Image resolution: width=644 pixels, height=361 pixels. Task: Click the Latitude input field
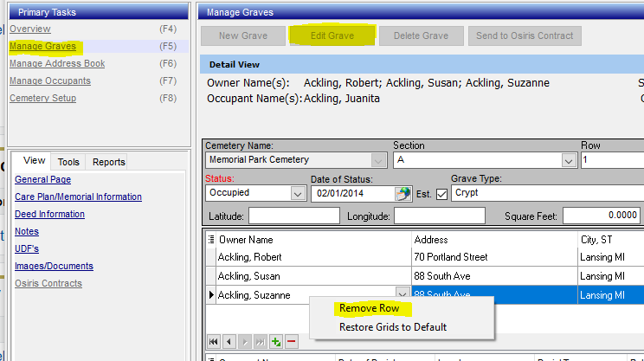click(x=294, y=216)
